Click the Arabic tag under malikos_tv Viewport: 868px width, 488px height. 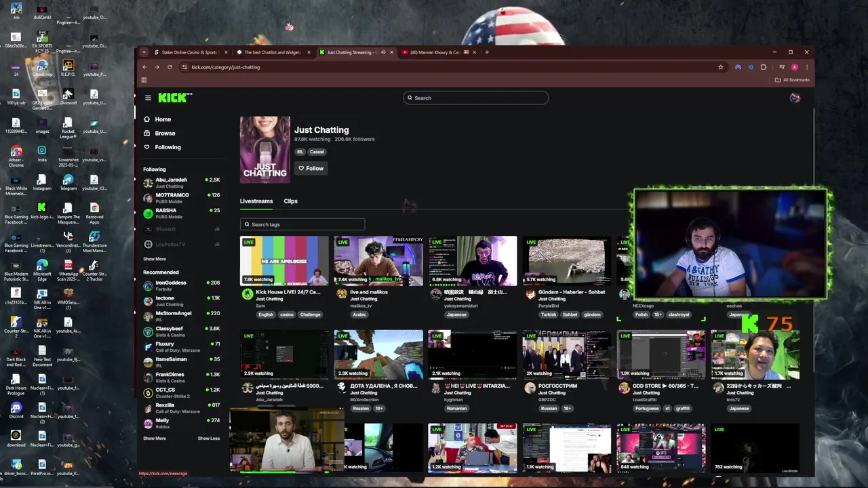click(359, 314)
